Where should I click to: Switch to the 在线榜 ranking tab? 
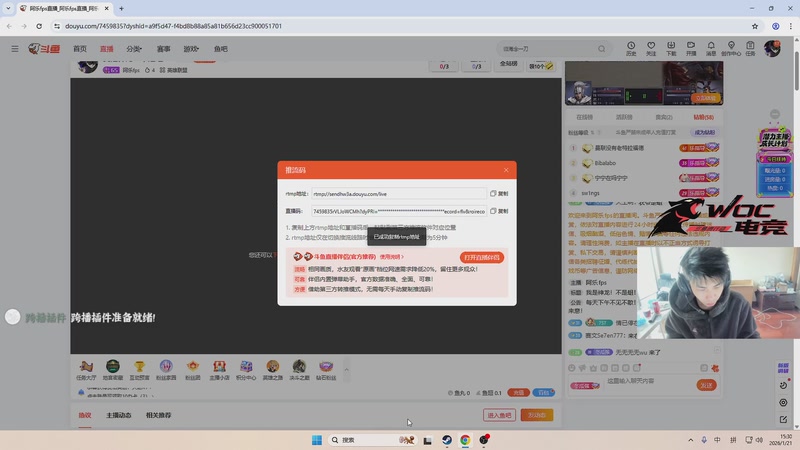coord(585,117)
